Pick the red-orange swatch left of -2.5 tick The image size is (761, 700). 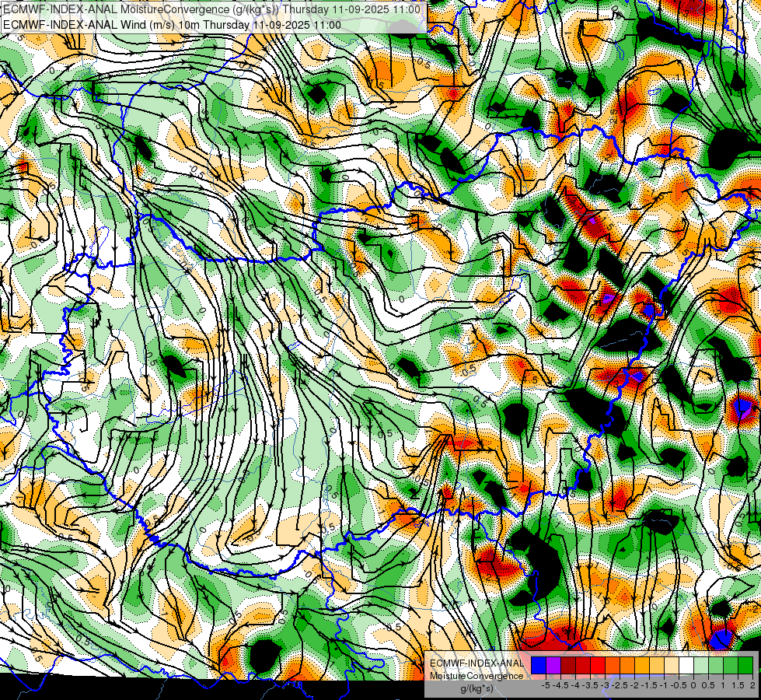[x=613, y=665]
